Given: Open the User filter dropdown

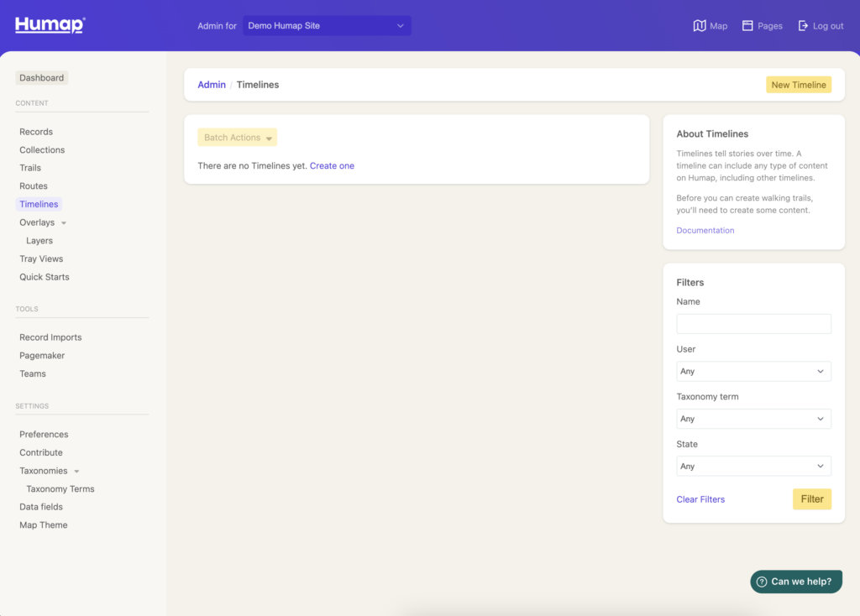Looking at the screenshot, I should coord(753,371).
